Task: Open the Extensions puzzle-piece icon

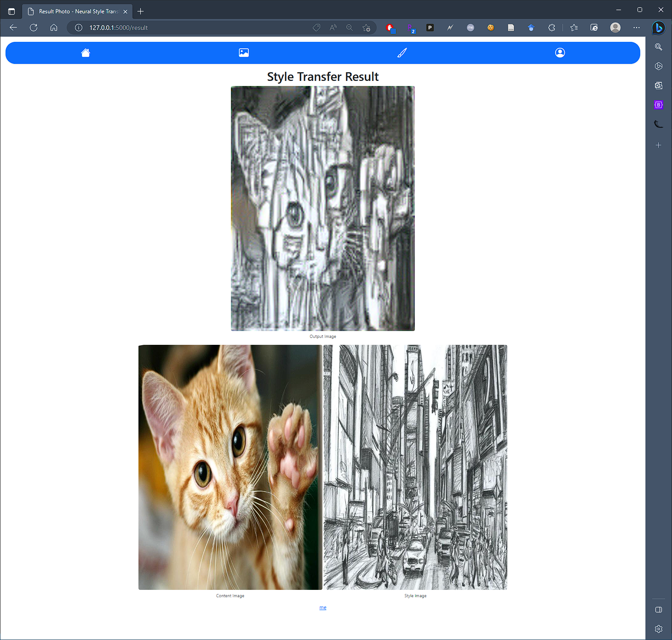Action: 551,28
